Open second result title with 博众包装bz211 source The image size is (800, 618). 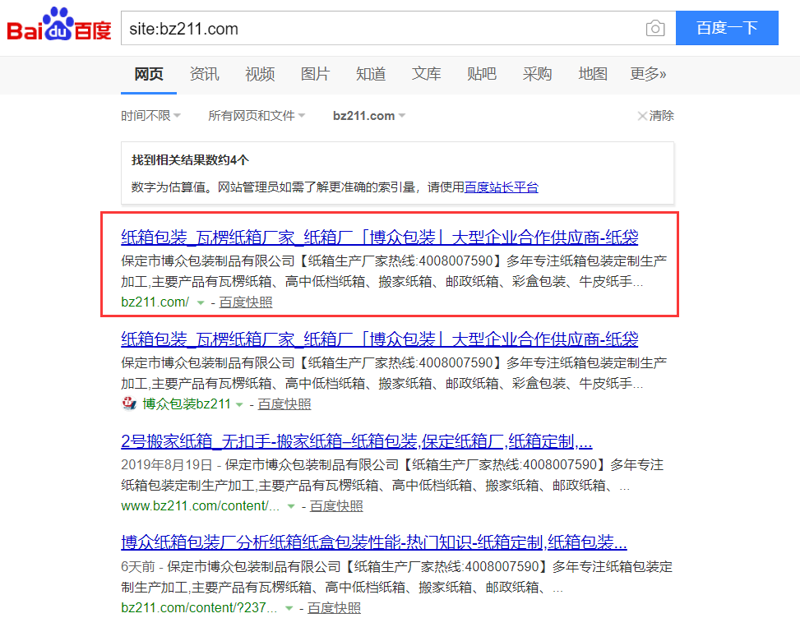(x=380, y=339)
